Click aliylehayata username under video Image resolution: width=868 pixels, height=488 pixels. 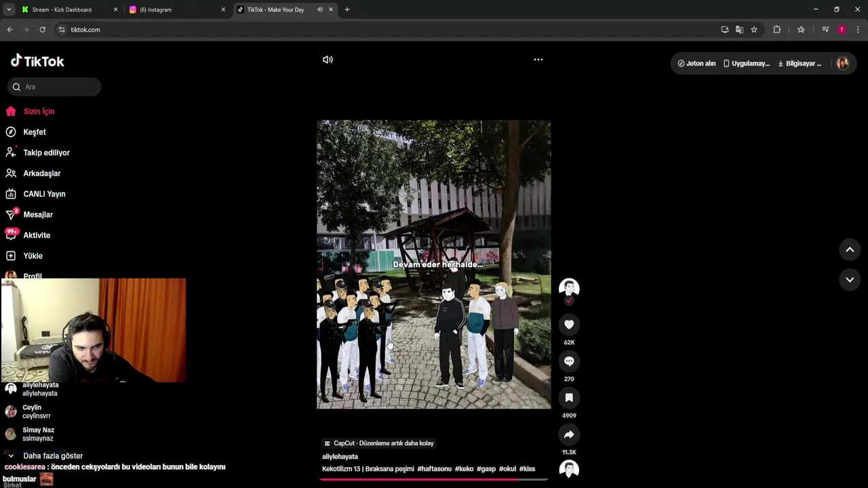[340, 457]
